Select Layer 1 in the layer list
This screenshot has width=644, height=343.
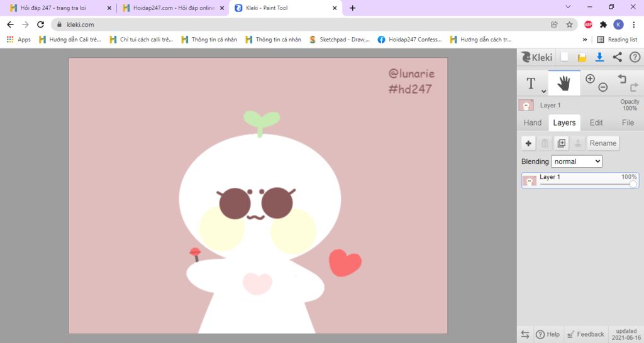[x=580, y=180]
